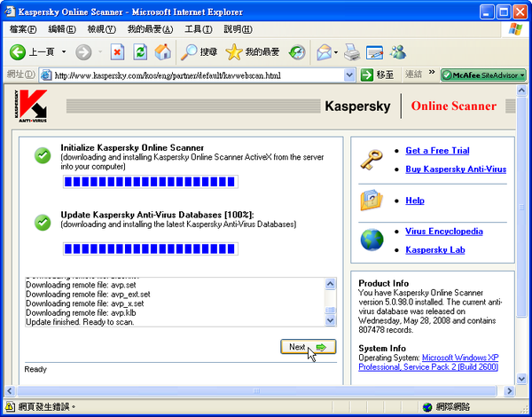Screen dimensions: 532x417
Task: Select log line "Downloading remote file: avp_ext.set"
Action: pos(88,294)
